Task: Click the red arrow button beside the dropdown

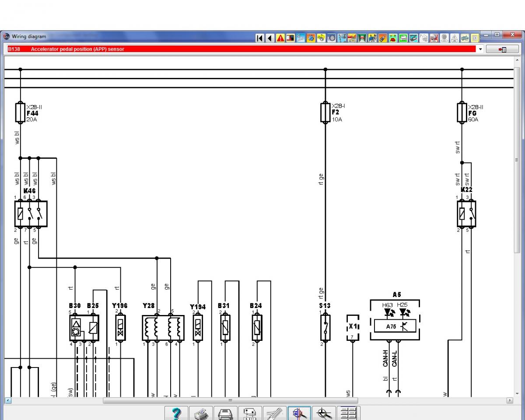Action: click(x=503, y=49)
